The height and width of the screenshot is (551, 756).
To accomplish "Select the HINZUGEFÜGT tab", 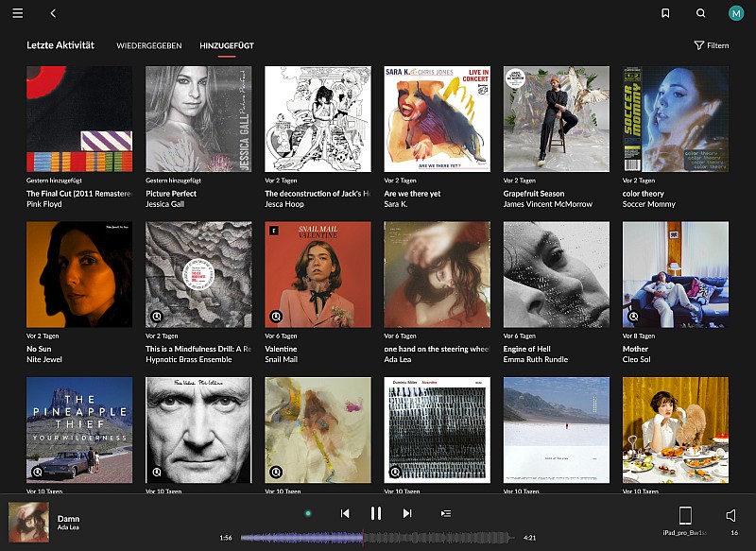I will click(x=227, y=45).
